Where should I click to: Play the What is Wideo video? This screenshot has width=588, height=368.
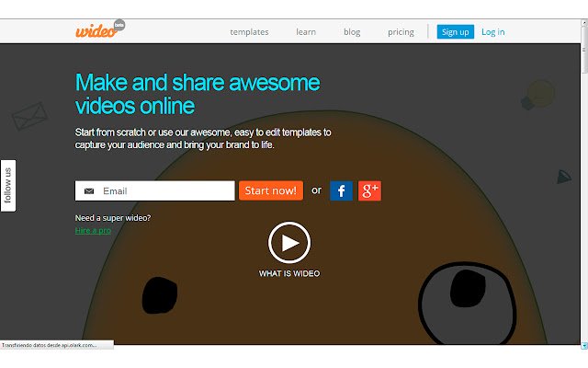pos(289,243)
